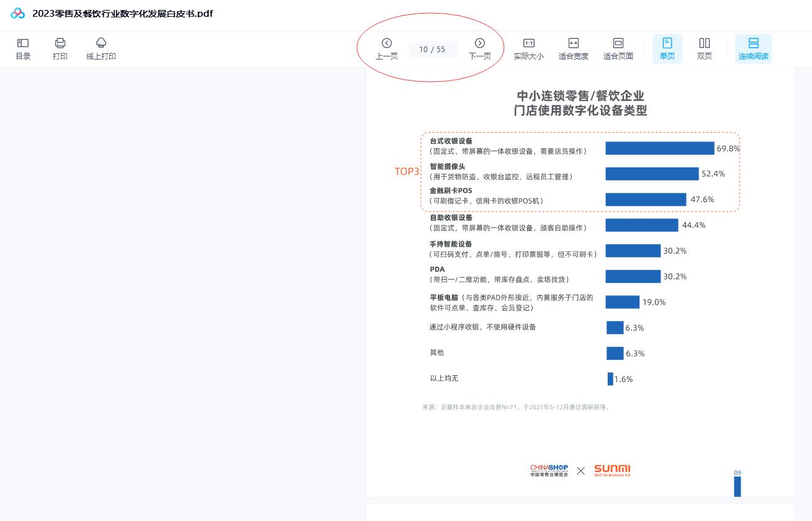
Task: Click the cloud app logo in title bar
Action: pyautogui.click(x=17, y=14)
